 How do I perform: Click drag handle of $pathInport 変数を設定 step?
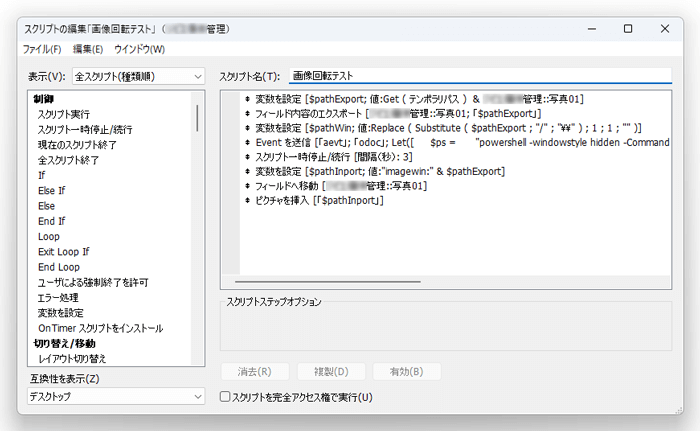click(247, 171)
